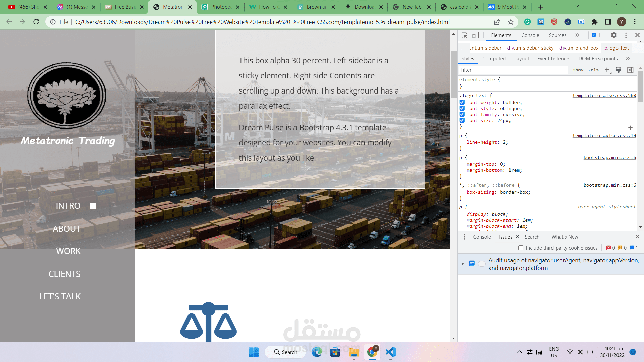Switch to the Computed tab
This screenshot has height=362, width=644.
494,59
